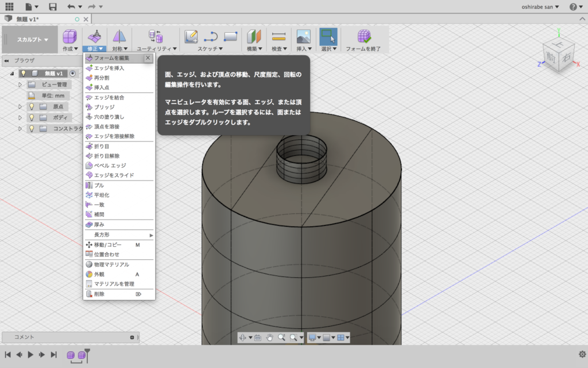This screenshot has width=588, height=368.
Task: Close the 無題 v1 document tab
Action: [x=86, y=19]
